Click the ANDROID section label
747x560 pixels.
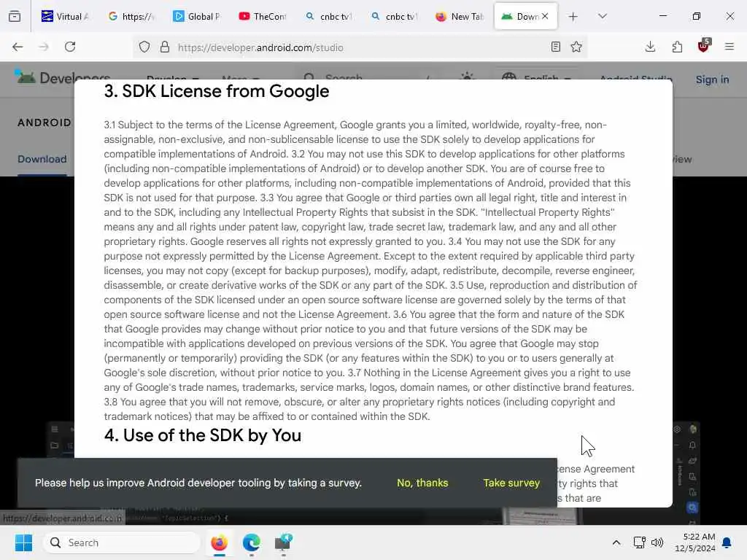(x=44, y=122)
